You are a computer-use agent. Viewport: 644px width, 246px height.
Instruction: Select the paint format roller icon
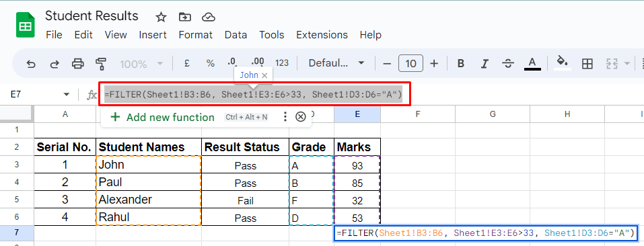click(101, 64)
